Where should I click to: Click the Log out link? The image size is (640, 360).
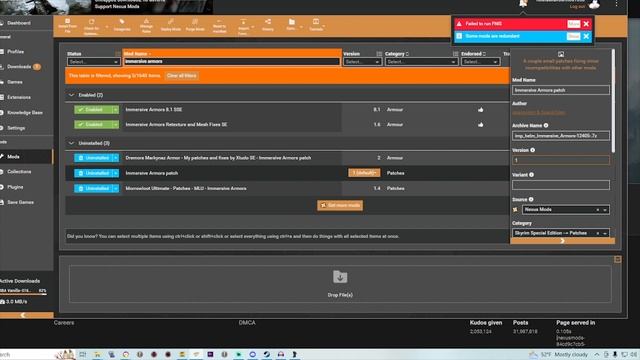tap(577, 7)
